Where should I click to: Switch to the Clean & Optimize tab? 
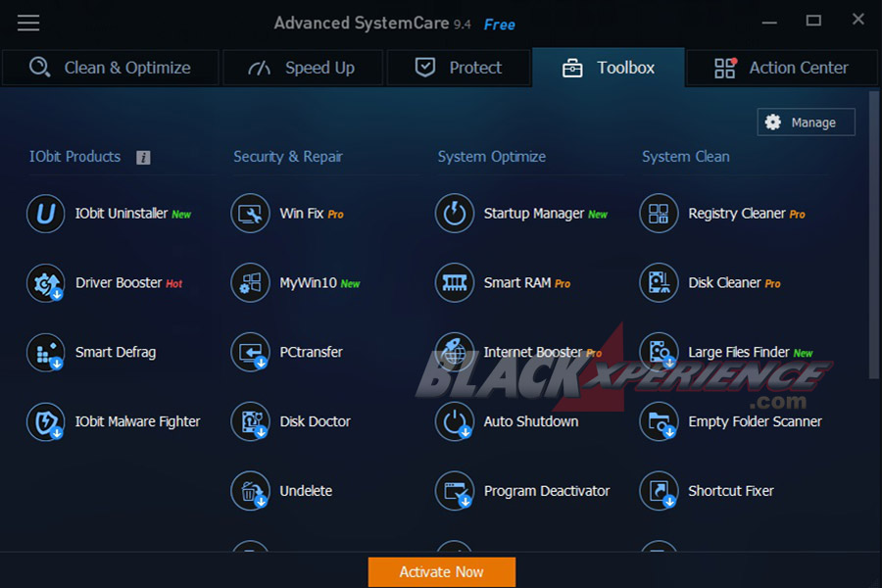tap(110, 68)
